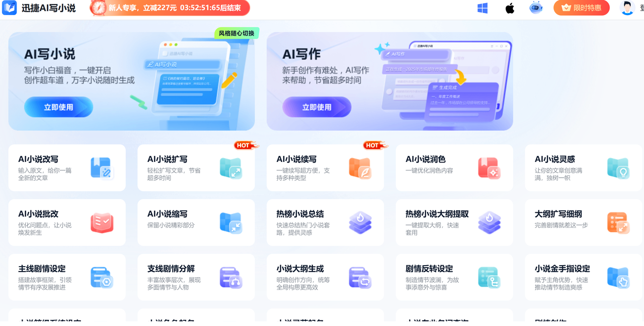This screenshot has height=326, width=644.
Task: Click the AI写作 banner heading
Action: coord(301,54)
